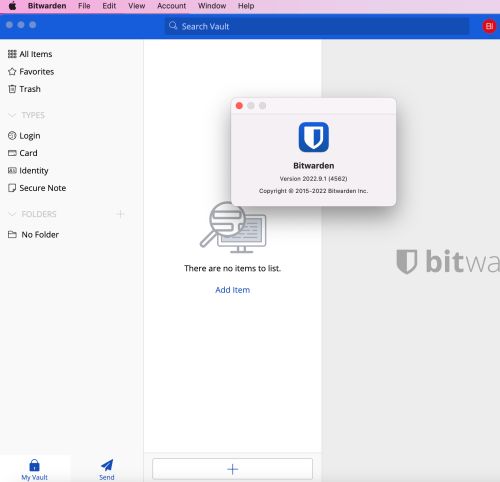The height and width of the screenshot is (482, 500).
Task: Open the Trash bin icon
Action: (12, 89)
